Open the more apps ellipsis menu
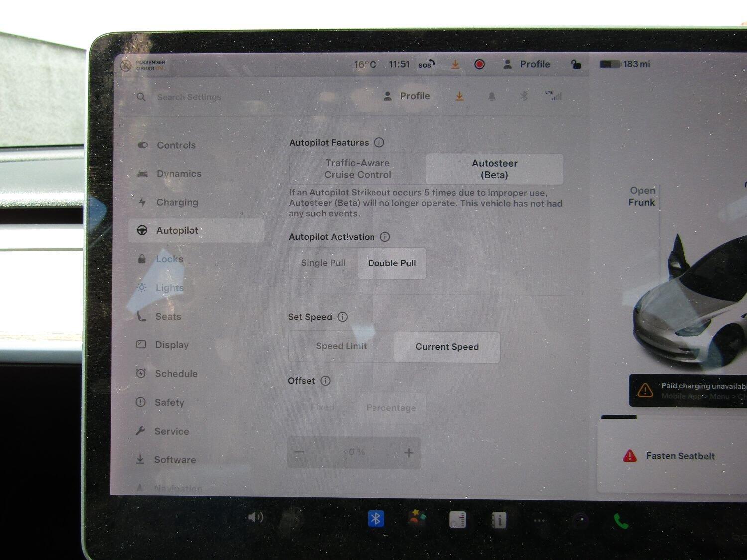Viewport: 747px width, 560px height. pyautogui.click(x=539, y=521)
